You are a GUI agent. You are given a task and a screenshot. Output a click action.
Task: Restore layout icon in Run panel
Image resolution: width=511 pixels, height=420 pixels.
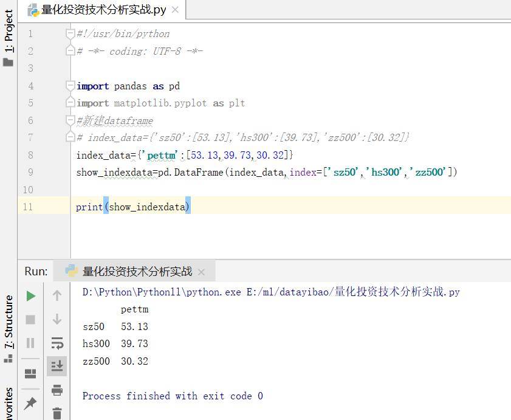pos(30,374)
